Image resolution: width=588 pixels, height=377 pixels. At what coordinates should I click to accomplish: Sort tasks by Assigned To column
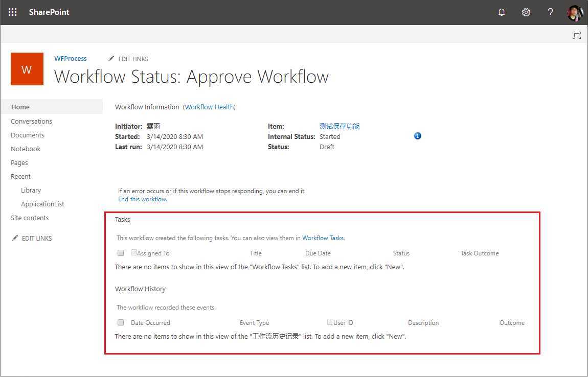click(153, 253)
